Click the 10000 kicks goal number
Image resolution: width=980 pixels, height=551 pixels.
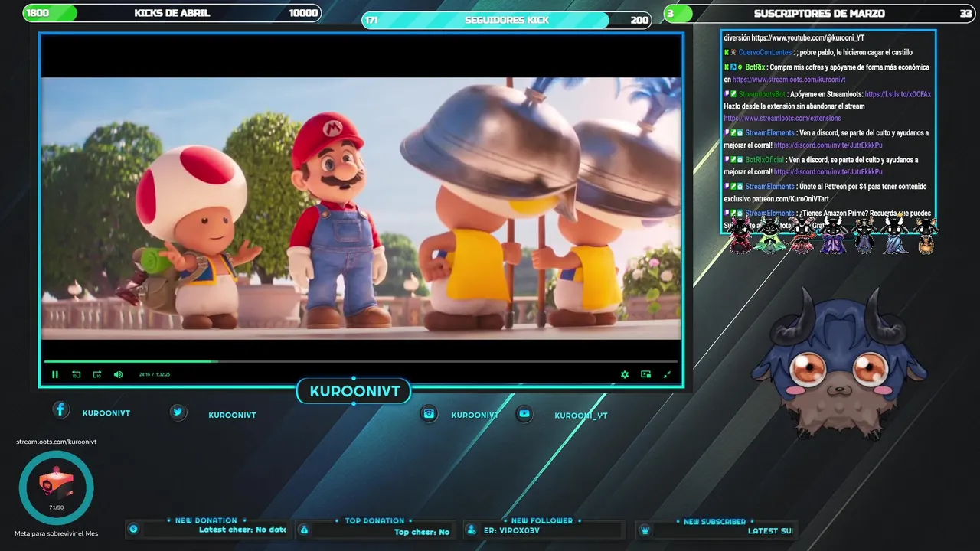(303, 13)
